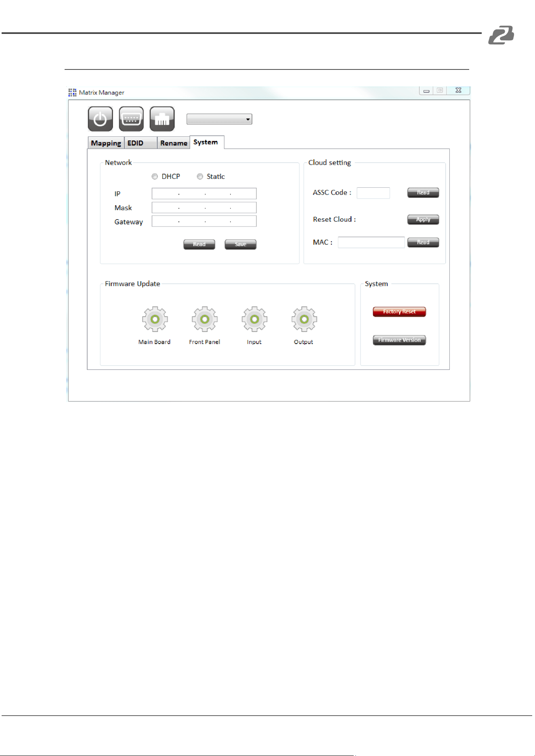Switch to the Rename tab
This screenshot has height=756, width=535.
tap(173, 143)
